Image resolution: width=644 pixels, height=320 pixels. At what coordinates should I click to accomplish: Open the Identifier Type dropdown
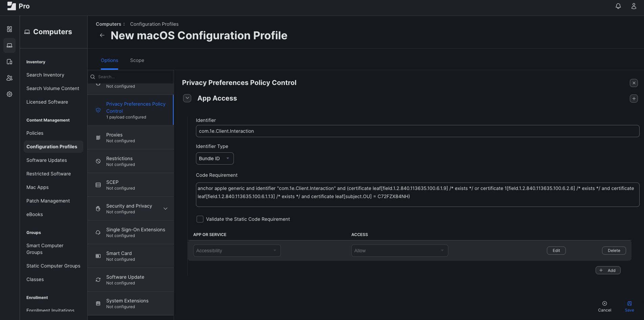(215, 158)
